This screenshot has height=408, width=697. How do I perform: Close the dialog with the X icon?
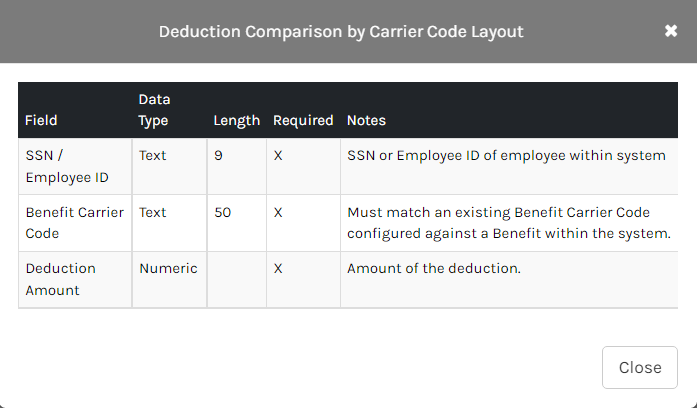coord(671,31)
